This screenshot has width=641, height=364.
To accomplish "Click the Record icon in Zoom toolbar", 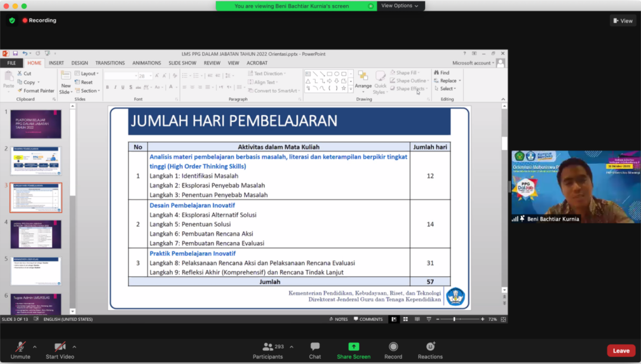I will pyautogui.click(x=393, y=346).
